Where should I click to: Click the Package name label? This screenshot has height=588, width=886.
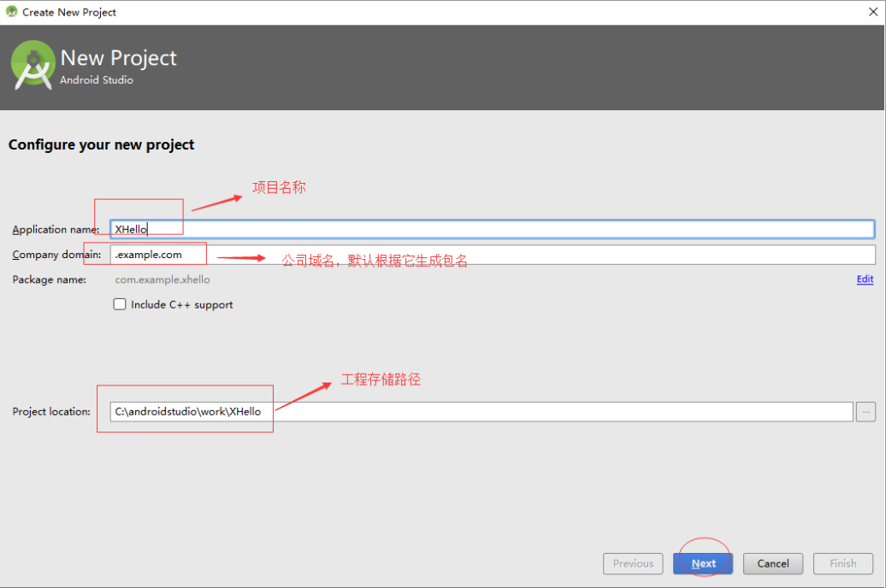point(49,279)
